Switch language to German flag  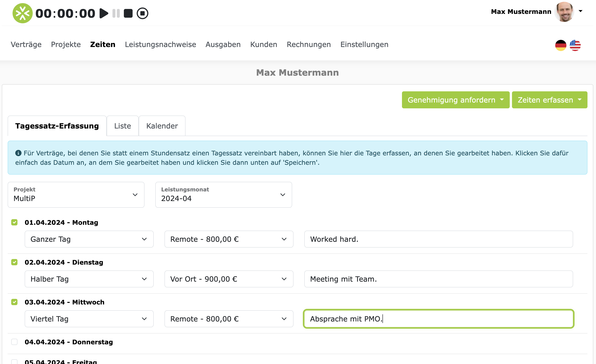[x=561, y=45]
